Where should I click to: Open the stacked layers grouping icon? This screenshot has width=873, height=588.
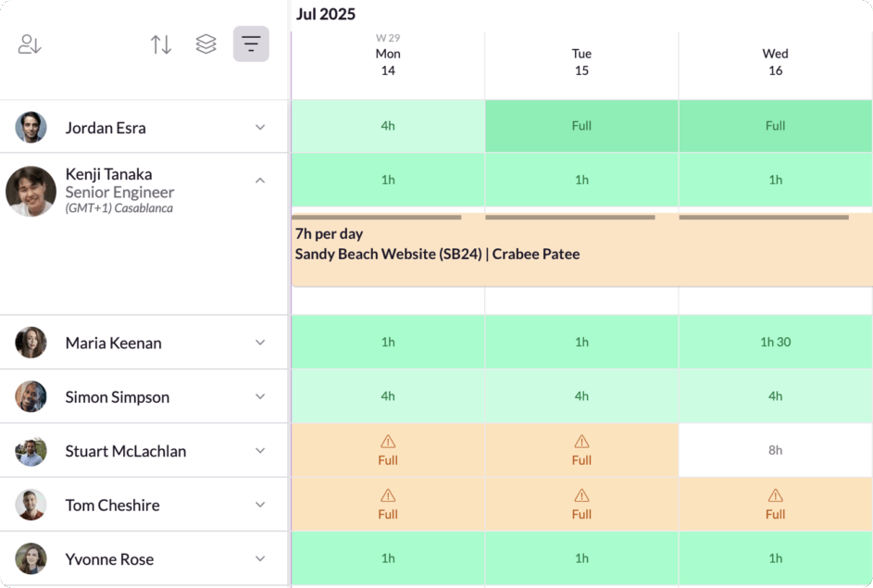(206, 44)
